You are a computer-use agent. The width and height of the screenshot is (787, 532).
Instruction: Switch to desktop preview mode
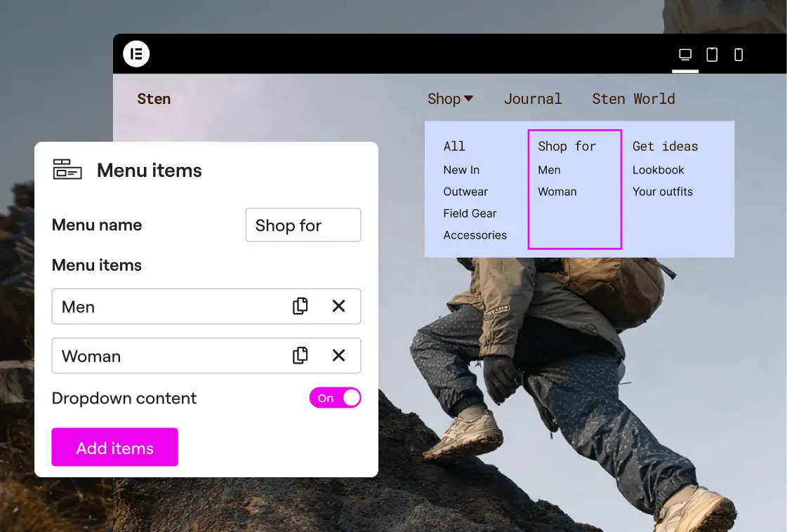click(685, 55)
